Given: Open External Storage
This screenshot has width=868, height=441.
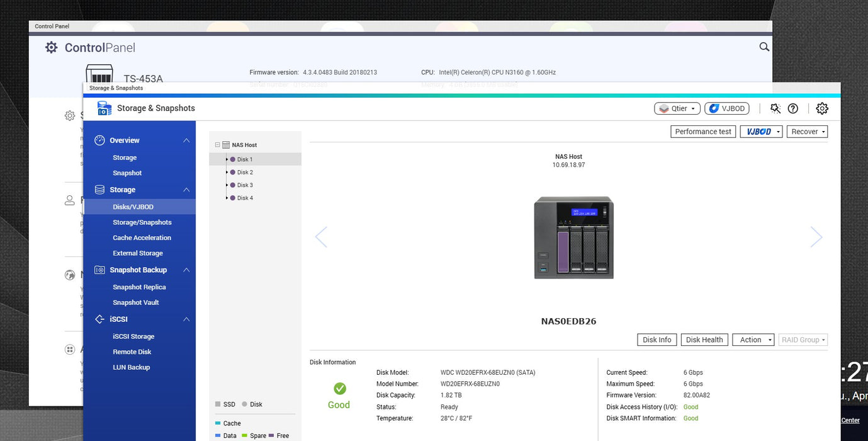Looking at the screenshot, I should point(139,253).
